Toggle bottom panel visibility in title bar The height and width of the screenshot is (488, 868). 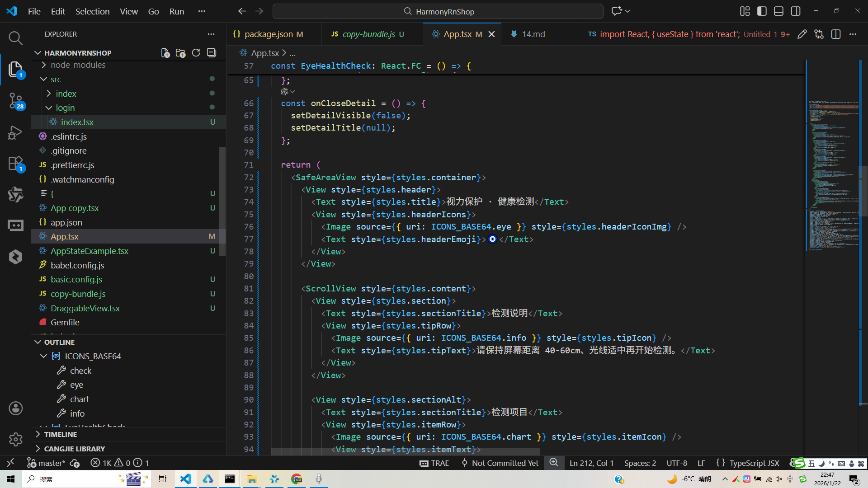pyautogui.click(x=778, y=11)
